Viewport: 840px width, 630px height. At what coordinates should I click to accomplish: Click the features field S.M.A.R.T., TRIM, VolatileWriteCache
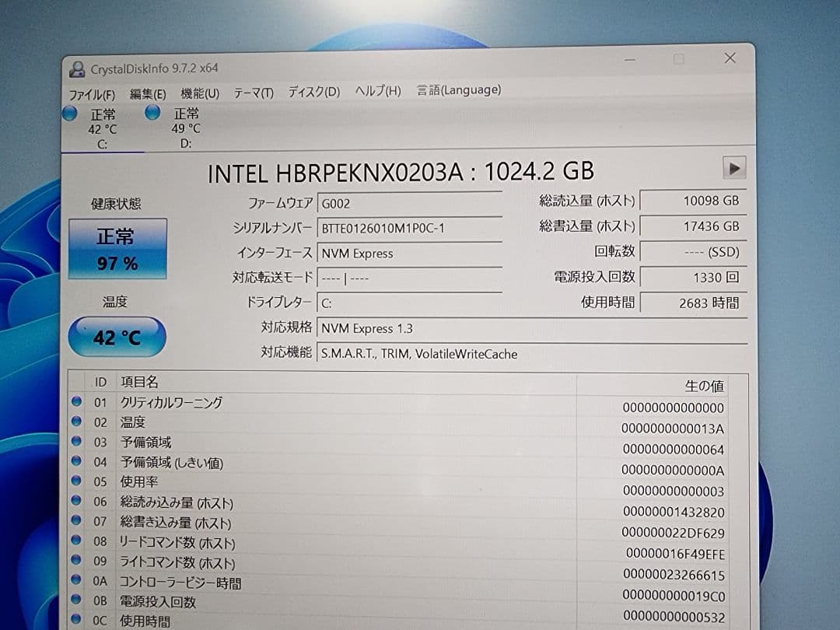[x=533, y=354]
